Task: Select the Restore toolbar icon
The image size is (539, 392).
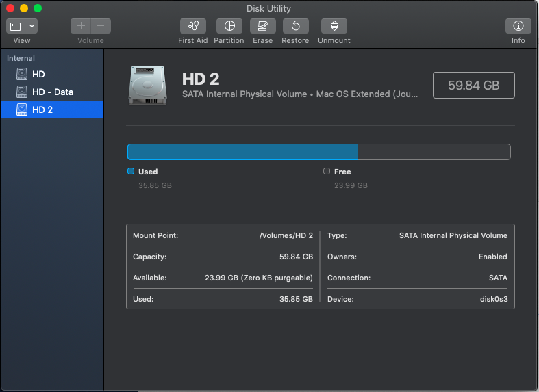Action: (x=295, y=26)
